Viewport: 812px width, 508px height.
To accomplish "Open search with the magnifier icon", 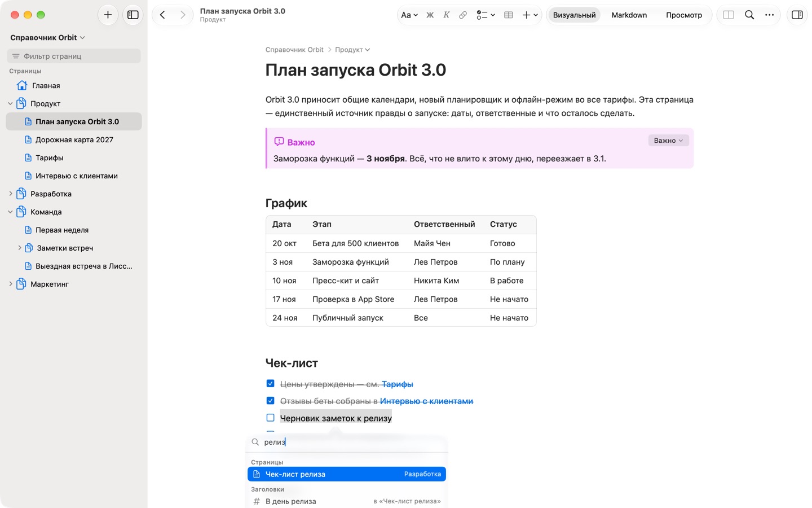I will [x=749, y=15].
